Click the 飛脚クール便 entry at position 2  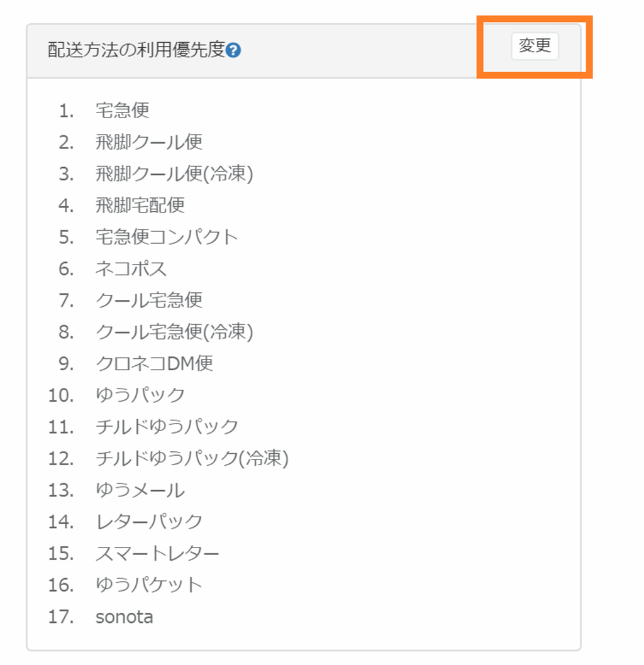148,142
